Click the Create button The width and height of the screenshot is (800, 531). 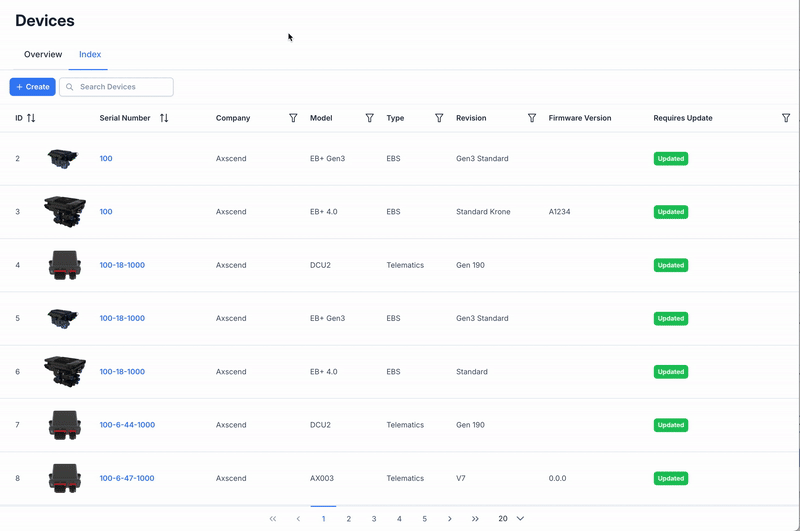coord(33,87)
